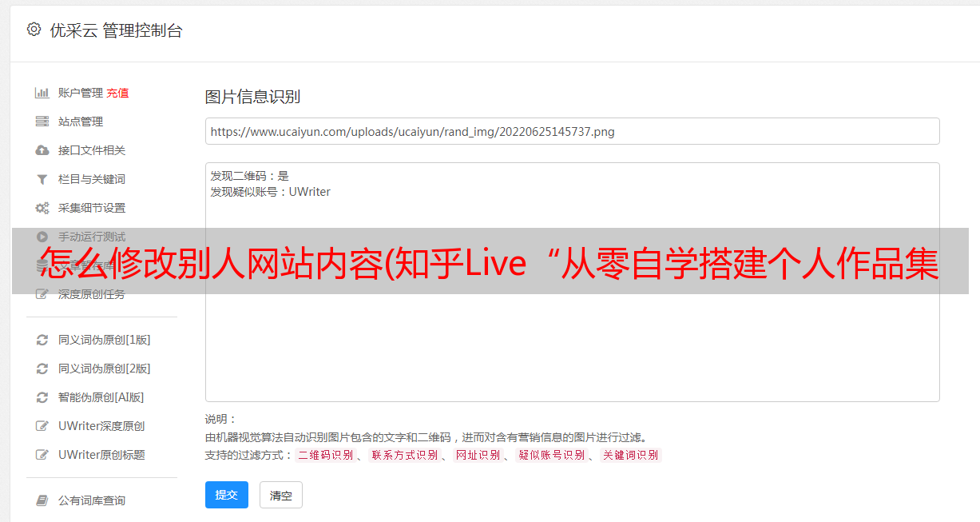Image resolution: width=980 pixels, height=522 pixels.
Task: Open 同义词伪原创[1版] tool
Action: [105, 340]
